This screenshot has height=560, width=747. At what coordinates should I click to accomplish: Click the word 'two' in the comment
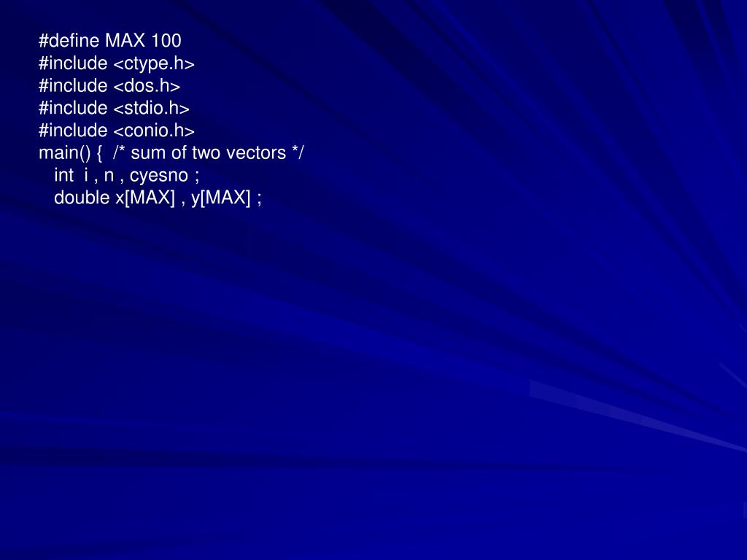click(x=206, y=153)
